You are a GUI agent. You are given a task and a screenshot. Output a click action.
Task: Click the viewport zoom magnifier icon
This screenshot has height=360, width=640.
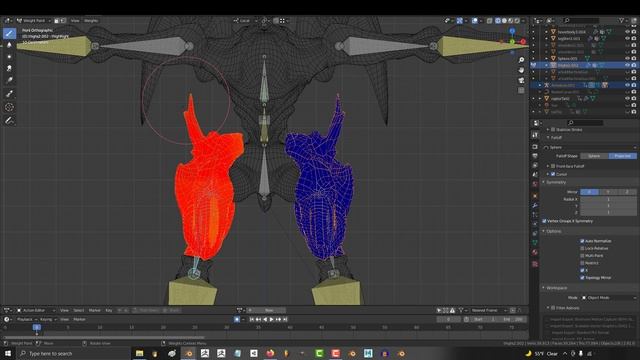521,60
